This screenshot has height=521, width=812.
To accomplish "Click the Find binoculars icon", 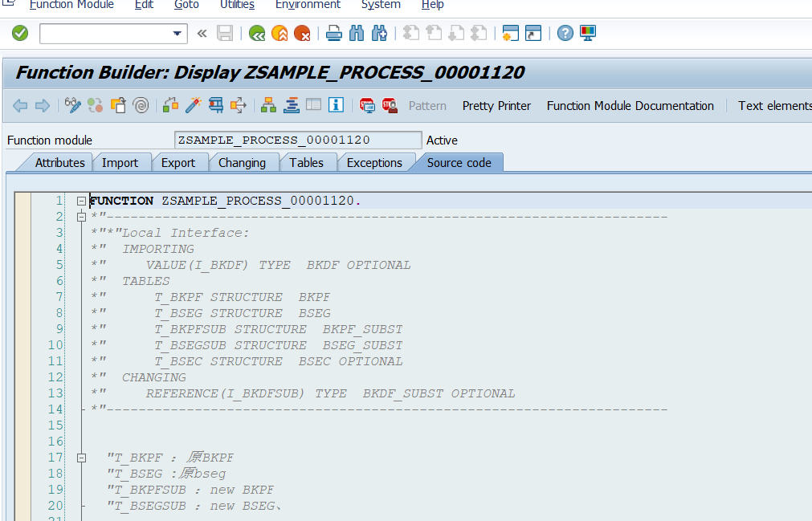I will (357, 34).
